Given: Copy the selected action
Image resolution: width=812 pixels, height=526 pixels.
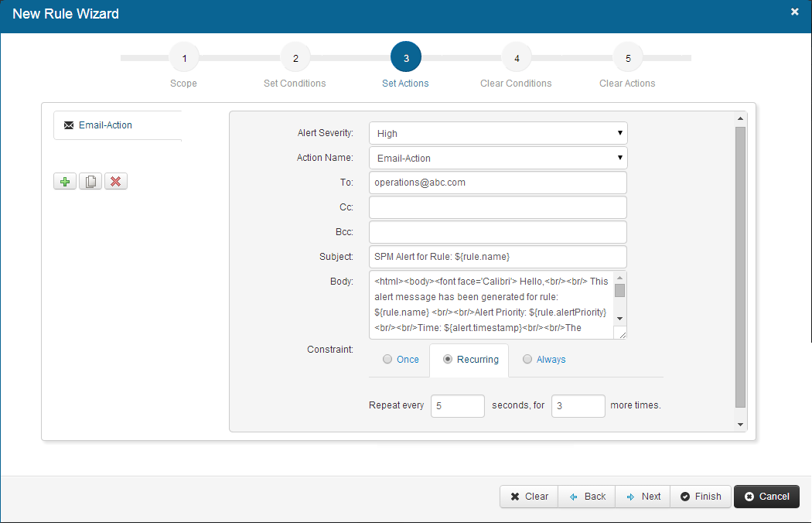Looking at the screenshot, I should pyautogui.click(x=90, y=181).
